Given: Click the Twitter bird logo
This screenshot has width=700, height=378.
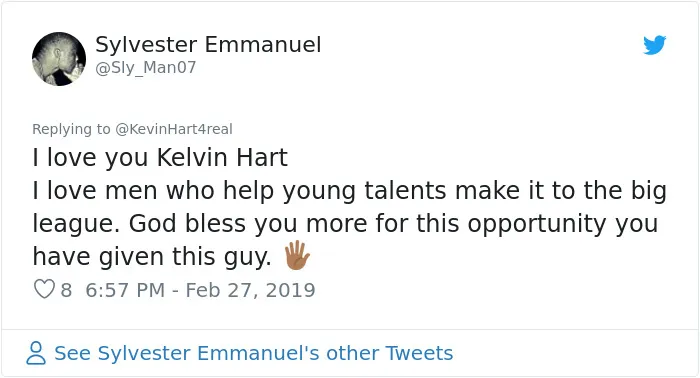Looking at the screenshot, I should tap(654, 45).
